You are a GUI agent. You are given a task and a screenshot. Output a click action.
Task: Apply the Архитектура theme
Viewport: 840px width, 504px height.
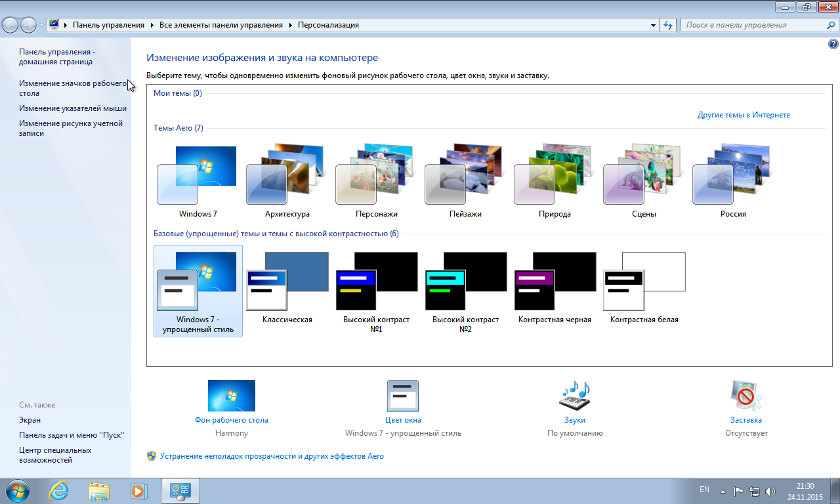point(287,182)
